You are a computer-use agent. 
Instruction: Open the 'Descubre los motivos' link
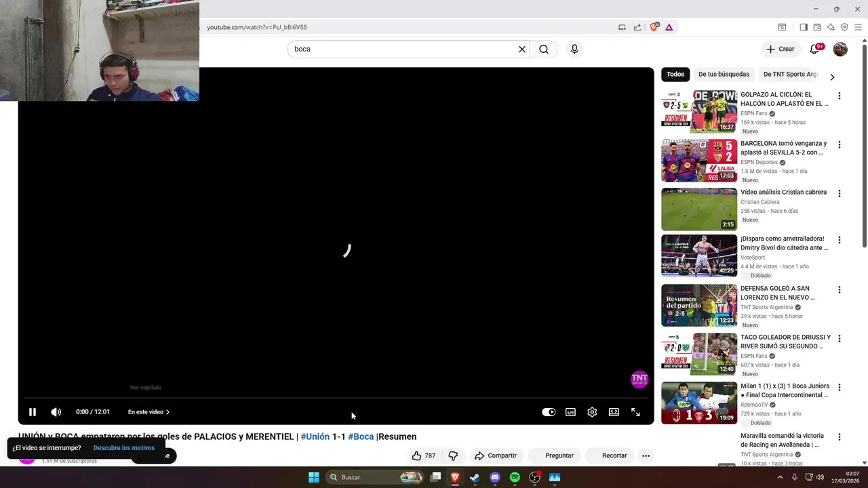124,448
